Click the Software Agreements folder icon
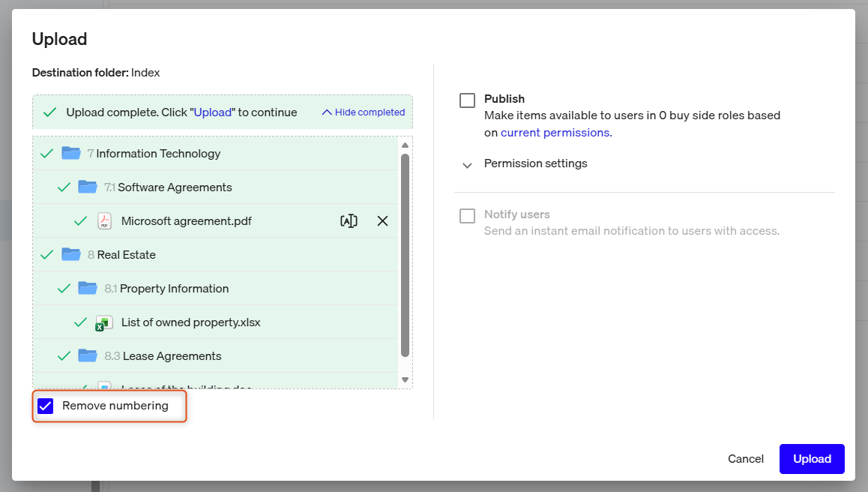Viewport: 868px width, 492px height. [x=88, y=187]
